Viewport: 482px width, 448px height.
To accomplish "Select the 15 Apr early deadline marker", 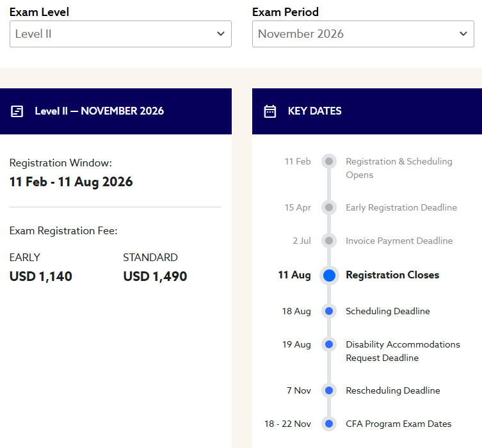I will click(329, 207).
